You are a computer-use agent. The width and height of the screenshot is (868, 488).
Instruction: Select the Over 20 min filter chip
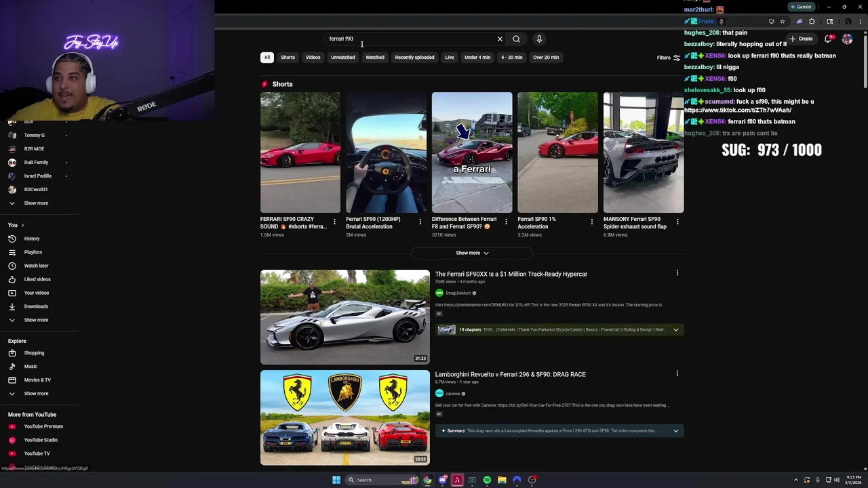click(x=546, y=57)
